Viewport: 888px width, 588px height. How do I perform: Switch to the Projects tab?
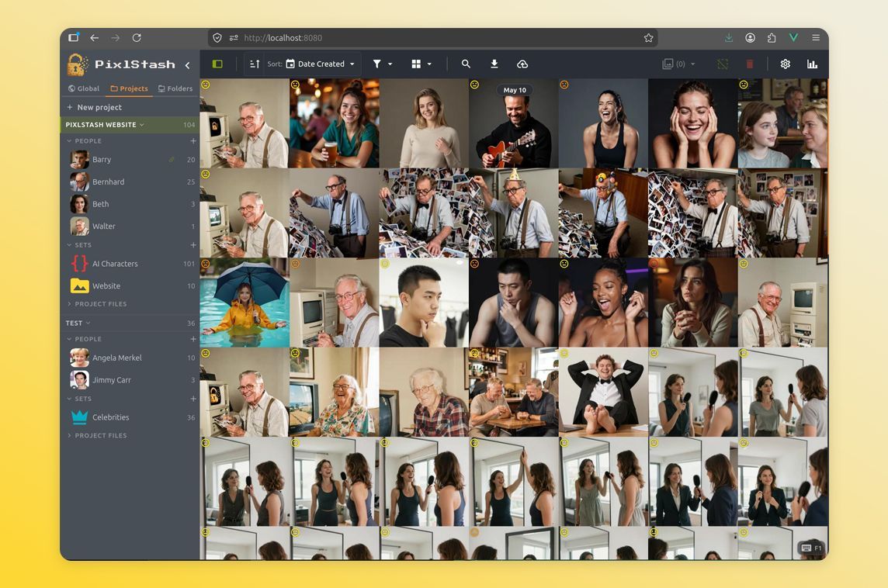[129, 88]
